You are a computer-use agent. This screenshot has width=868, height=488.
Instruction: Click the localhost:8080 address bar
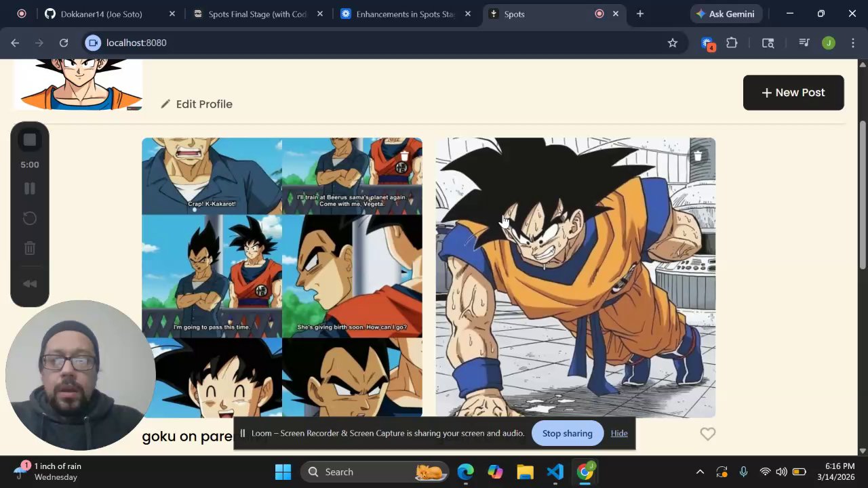click(380, 43)
